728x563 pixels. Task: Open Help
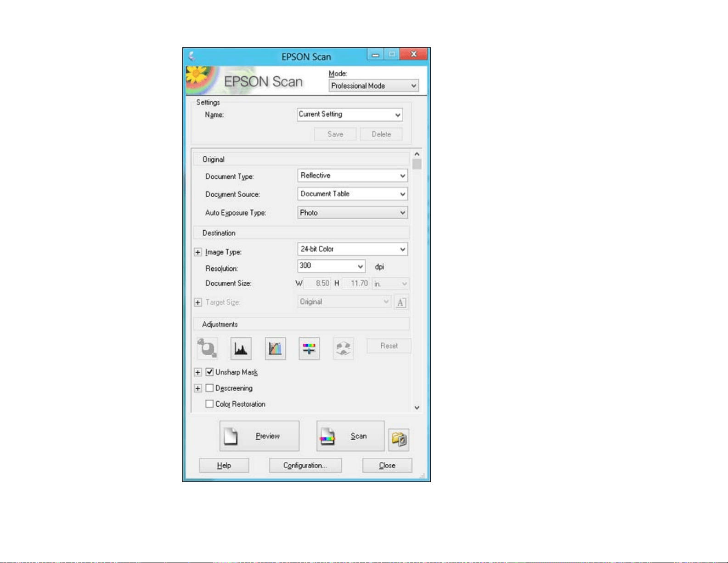(x=224, y=466)
